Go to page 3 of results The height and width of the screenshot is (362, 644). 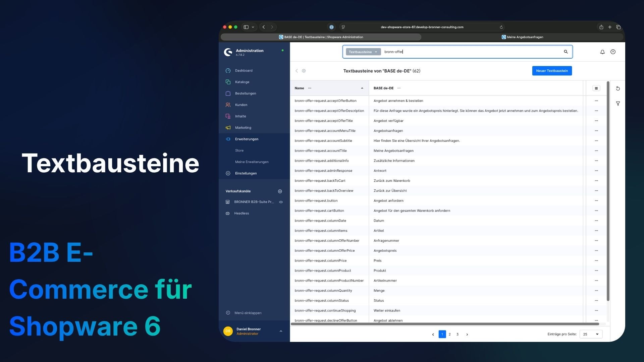(458, 334)
